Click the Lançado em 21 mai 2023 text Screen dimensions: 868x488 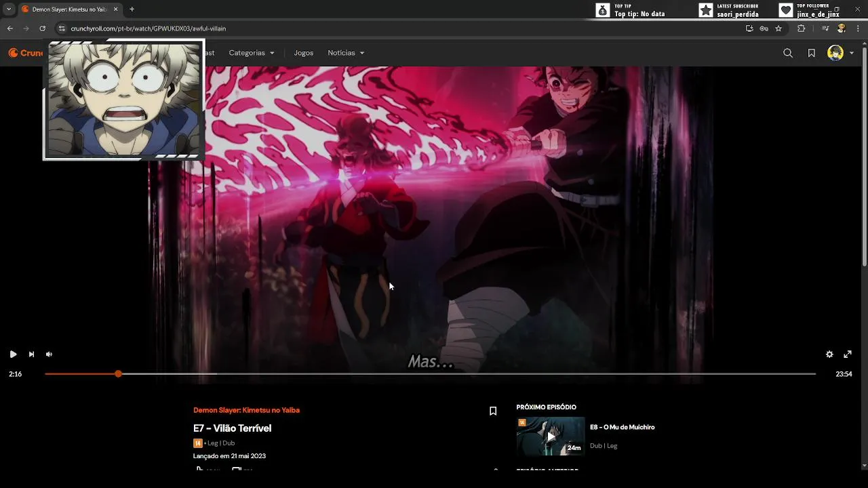tap(229, 456)
